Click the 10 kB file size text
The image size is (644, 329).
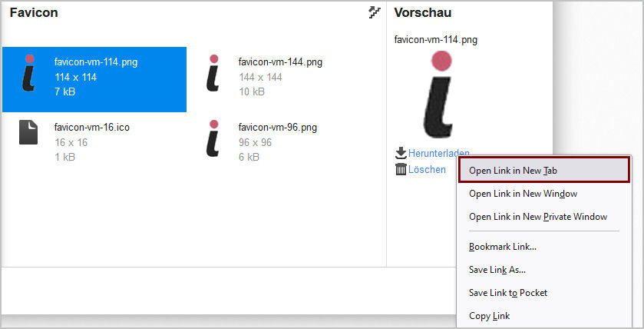pos(252,91)
